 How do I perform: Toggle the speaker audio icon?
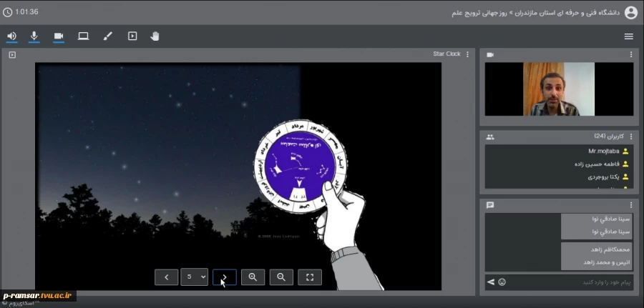tap(11, 36)
